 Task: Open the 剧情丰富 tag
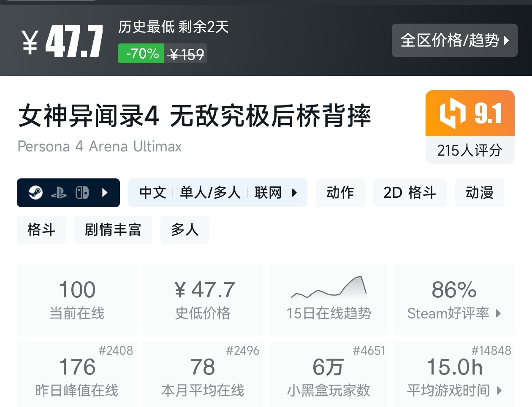pyautogui.click(x=113, y=230)
